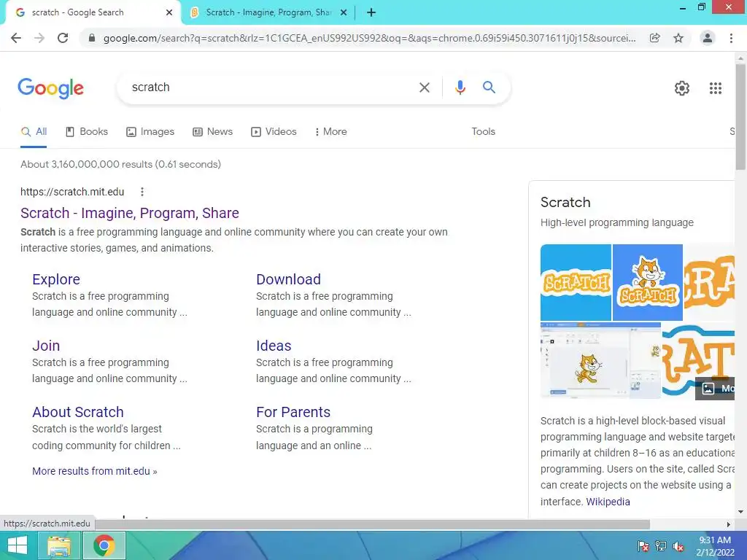Share this page icon in address bar
Screen dimensions: 747x560
[655, 38]
